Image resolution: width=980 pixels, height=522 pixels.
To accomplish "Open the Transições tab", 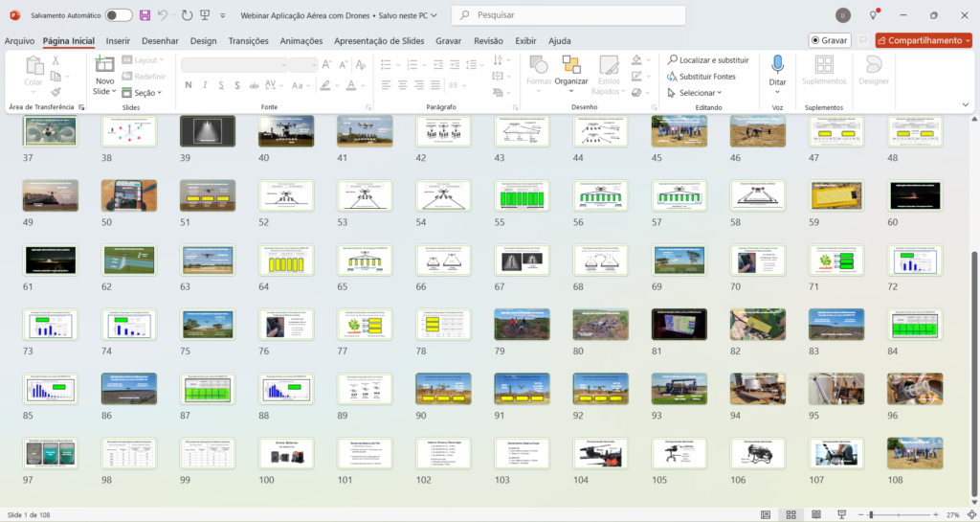I will (248, 41).
